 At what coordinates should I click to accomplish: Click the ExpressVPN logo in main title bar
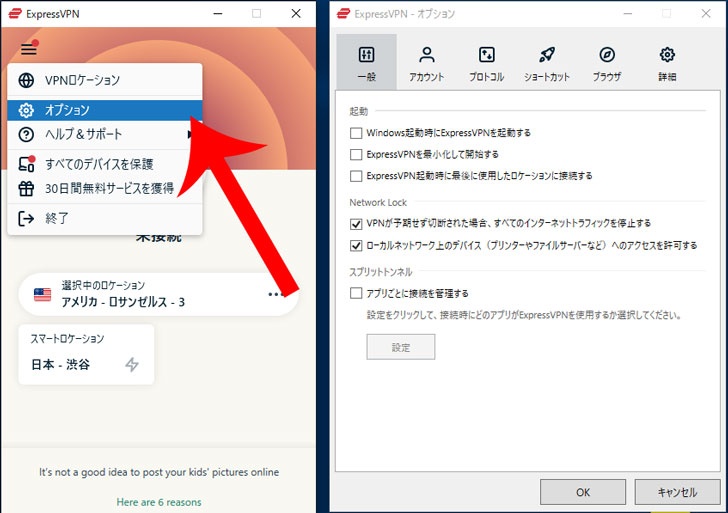point(15,14)
